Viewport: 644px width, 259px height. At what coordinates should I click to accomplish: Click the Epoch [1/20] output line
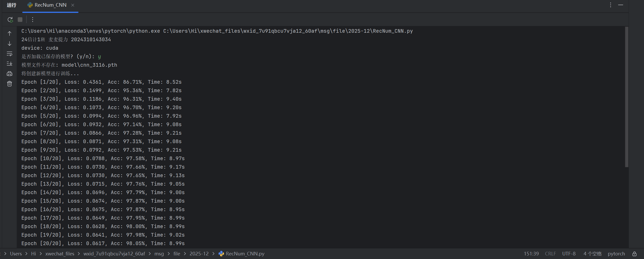102,82
